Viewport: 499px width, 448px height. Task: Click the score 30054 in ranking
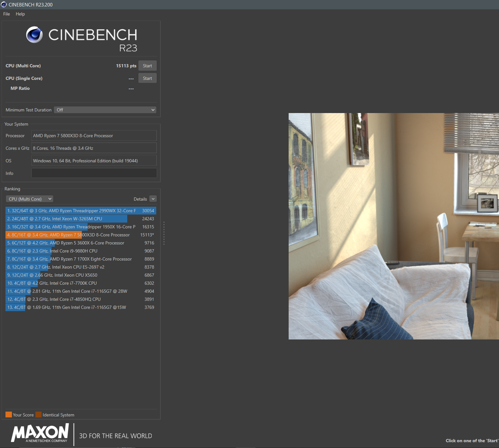[148, 211]
